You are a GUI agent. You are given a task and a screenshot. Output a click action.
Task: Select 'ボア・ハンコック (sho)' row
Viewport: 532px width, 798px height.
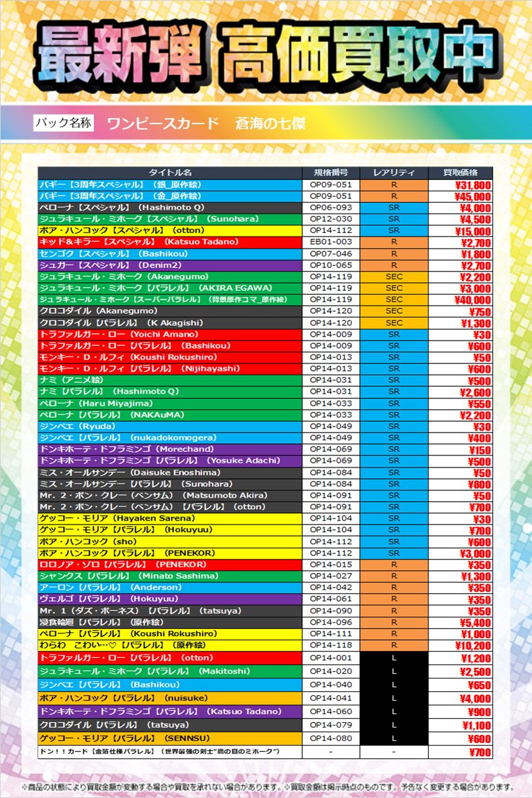pyautogui.click(x=265, y=541)
